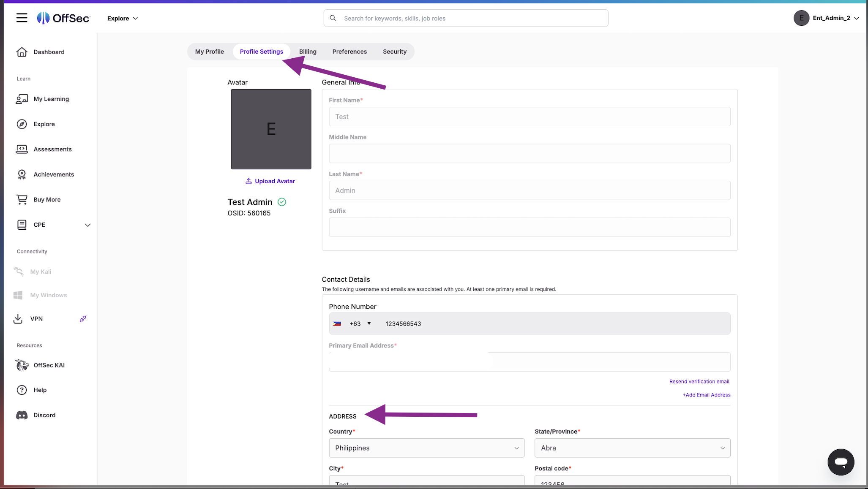
Task: Open the chat support bubble
Action: coord(841,462)
